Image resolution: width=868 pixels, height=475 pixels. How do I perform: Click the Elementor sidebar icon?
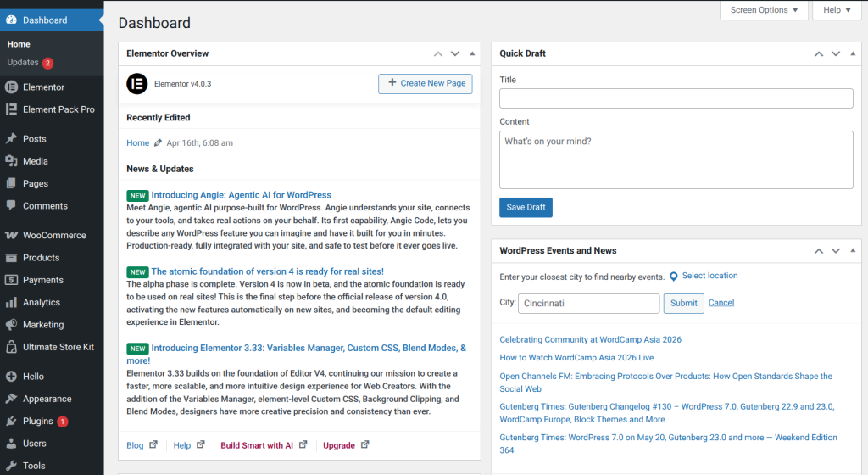(x=11, y=87)
